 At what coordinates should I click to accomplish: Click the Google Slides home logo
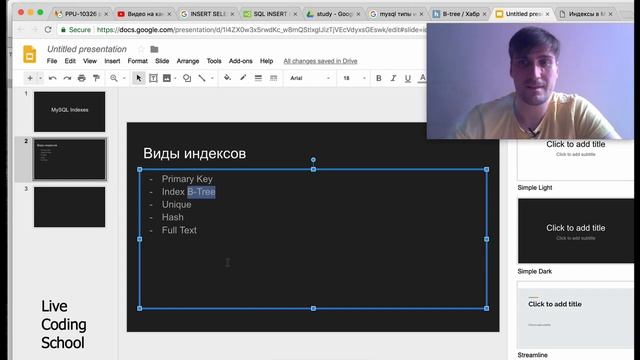coord(29,54)
